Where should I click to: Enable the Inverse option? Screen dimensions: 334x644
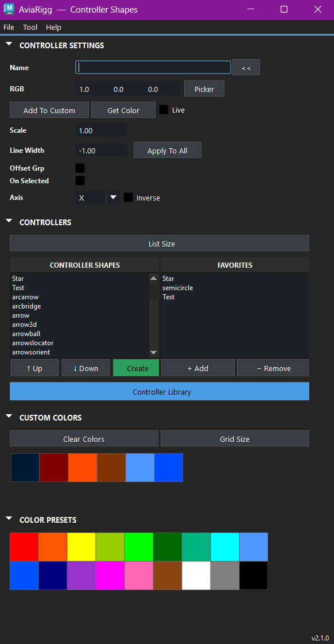pos(128,197)
